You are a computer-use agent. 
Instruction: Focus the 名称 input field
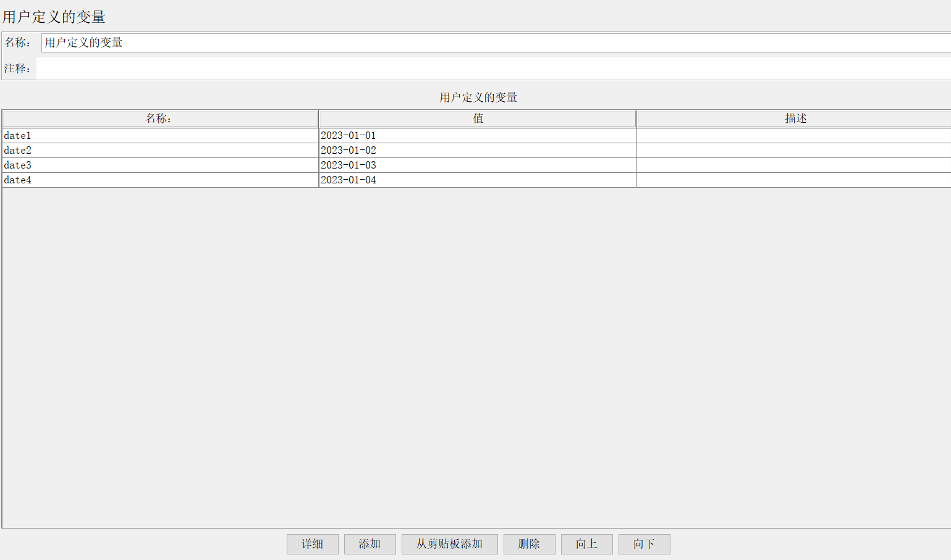click(x=496, y=43)
